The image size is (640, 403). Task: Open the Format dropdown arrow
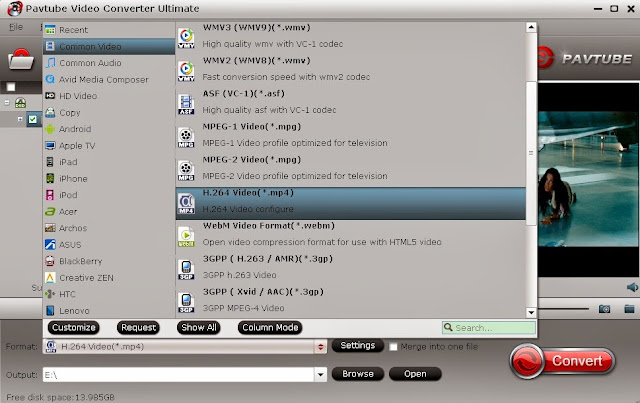(320, 347)
